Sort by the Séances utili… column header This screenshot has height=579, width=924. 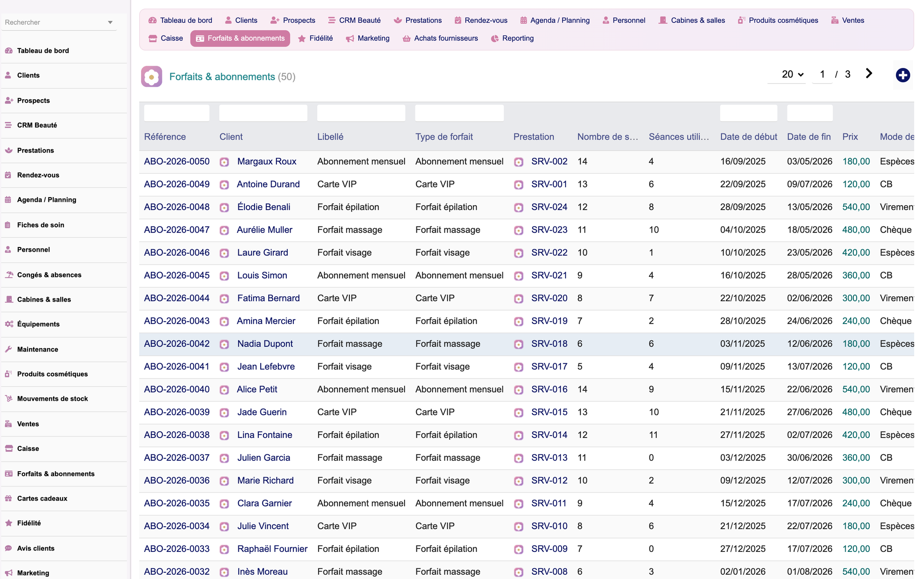(x=679, y=137)
